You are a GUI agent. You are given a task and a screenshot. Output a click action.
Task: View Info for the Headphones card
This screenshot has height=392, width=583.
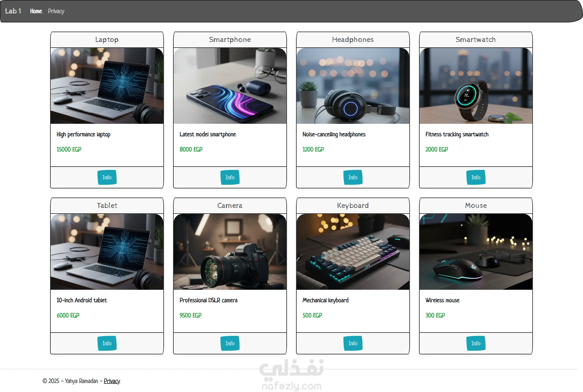[353, 177]
